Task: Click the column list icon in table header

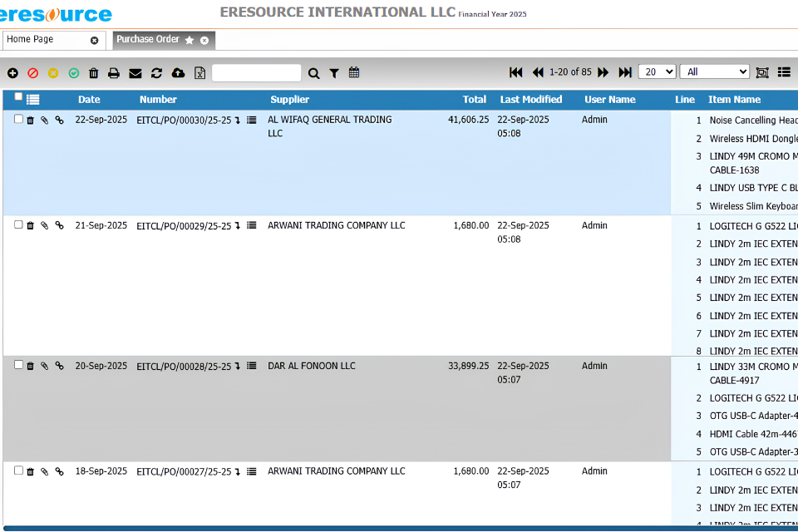Action: click(33, 100)
